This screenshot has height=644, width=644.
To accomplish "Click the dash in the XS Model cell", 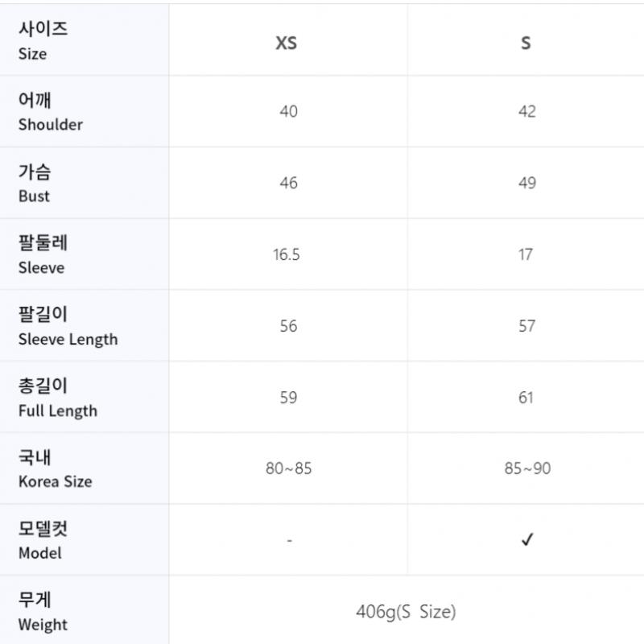I will point(288,540).
